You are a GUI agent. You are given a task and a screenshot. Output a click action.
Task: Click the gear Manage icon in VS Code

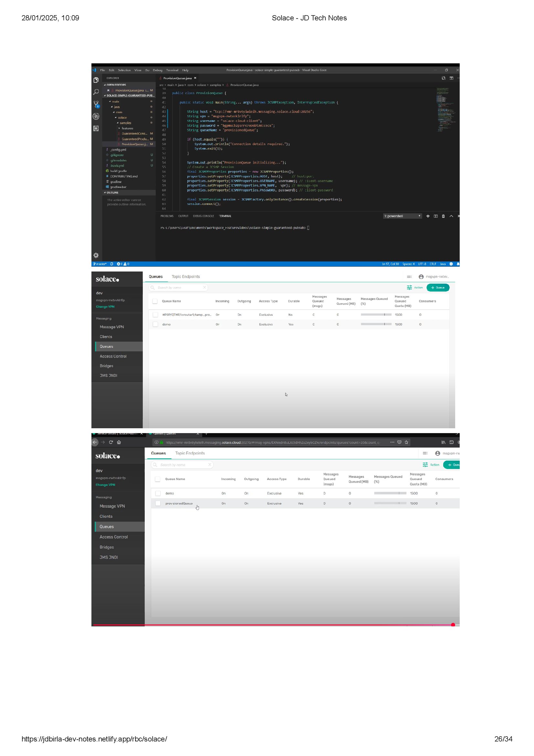[96, 255]
